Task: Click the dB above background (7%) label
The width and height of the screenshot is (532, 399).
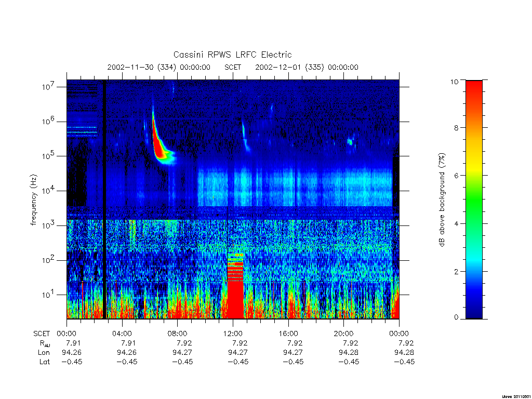Action: click(442, 200)
